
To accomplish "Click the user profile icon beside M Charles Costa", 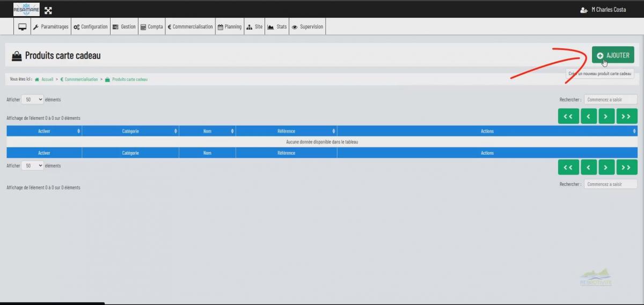I will 584,10.
